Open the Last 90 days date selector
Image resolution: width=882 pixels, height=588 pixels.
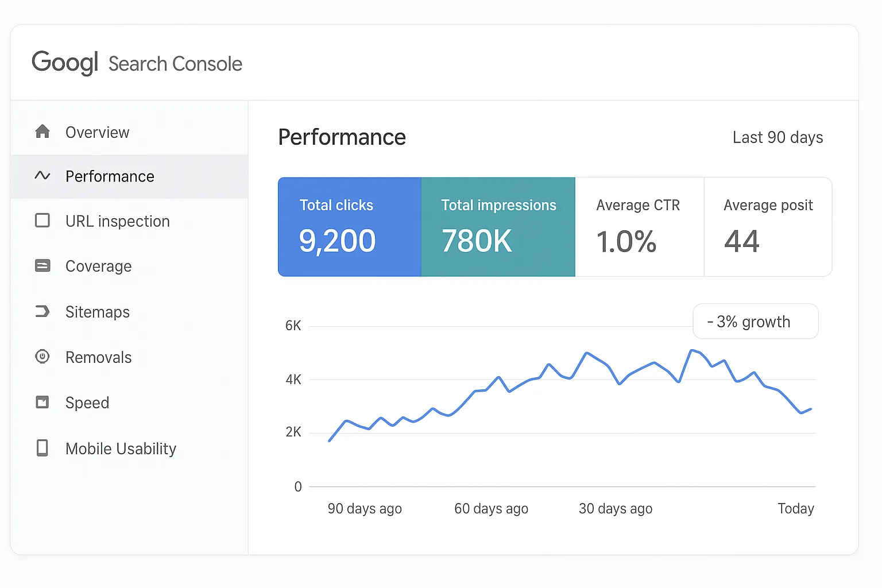[777, 137]
